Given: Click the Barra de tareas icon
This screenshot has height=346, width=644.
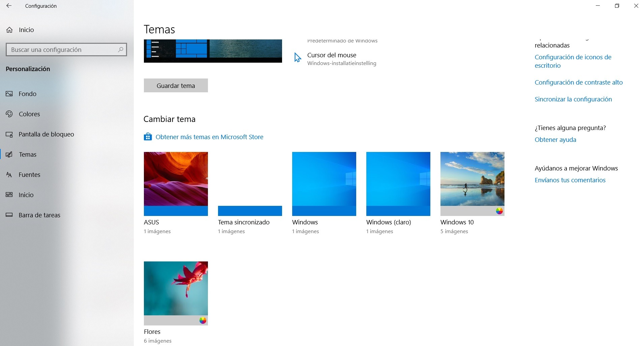Looking at the screenshot, I should pyautogui.click(x=9, y=215).
